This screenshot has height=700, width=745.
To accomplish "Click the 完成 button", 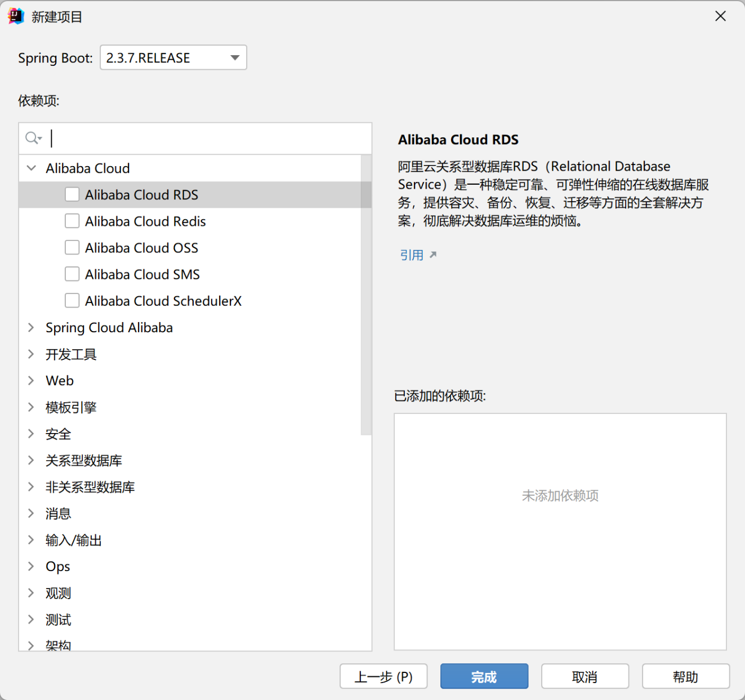I will click(484, 676).
